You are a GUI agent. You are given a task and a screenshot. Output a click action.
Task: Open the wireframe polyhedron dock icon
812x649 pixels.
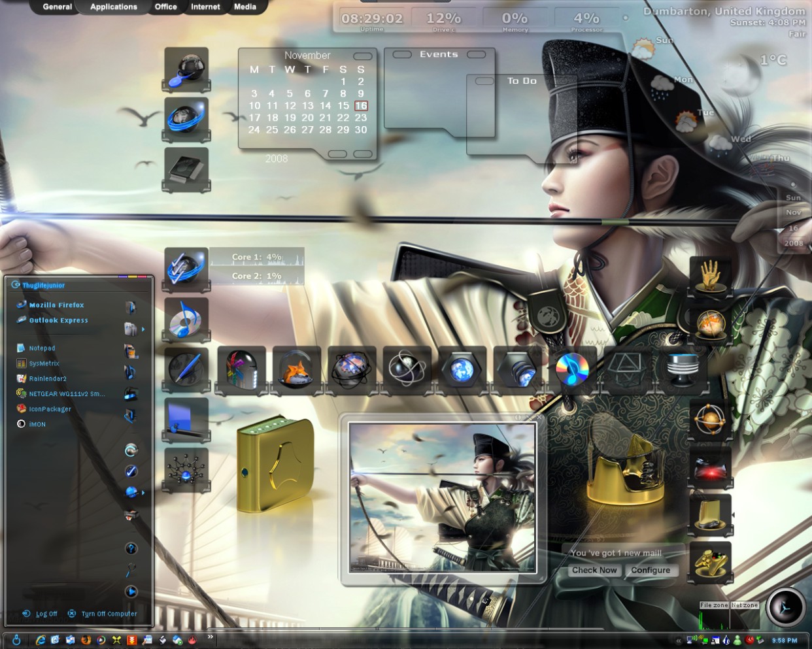pyautogui.click(x=627, y=369)
